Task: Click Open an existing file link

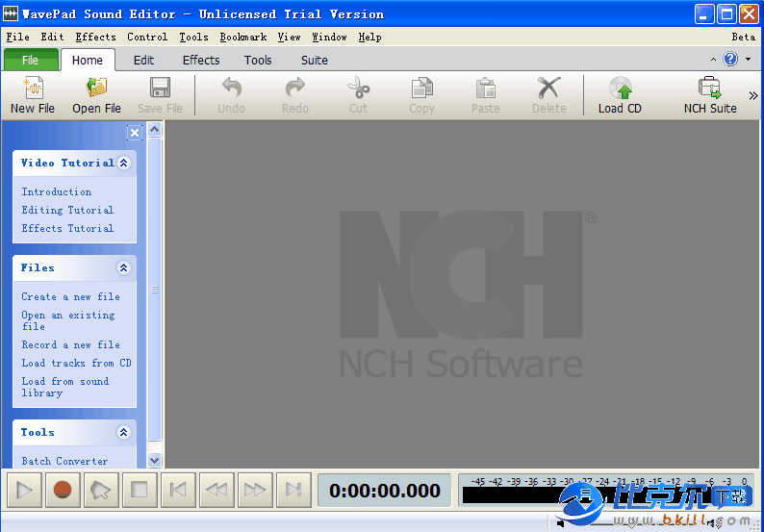Action: (x=68, y=320)
